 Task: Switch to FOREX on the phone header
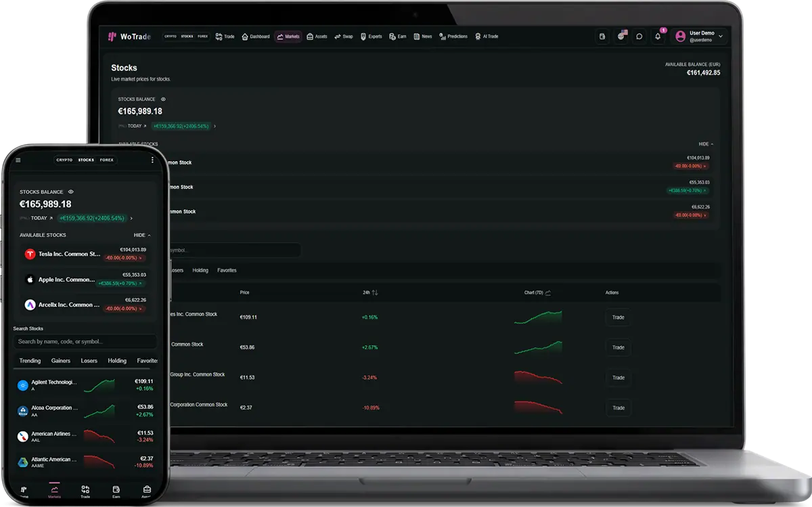point(107,160)
